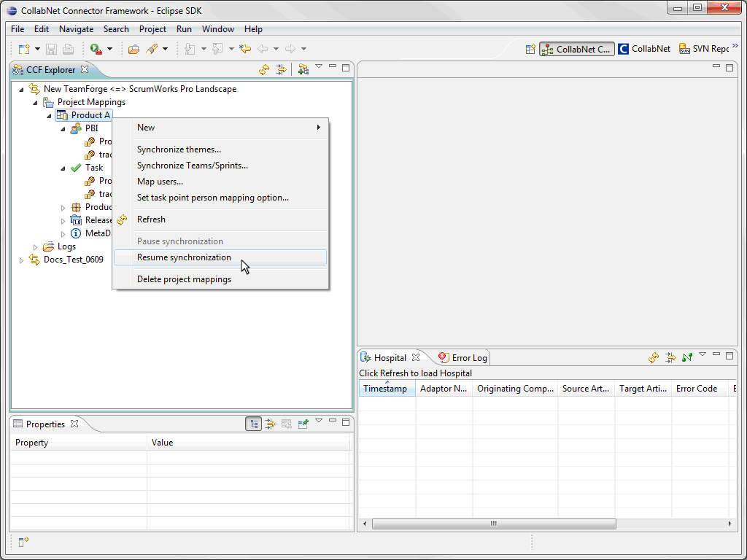
Task: Click the green Hospital toolbar icon
Action: (687, 357)
